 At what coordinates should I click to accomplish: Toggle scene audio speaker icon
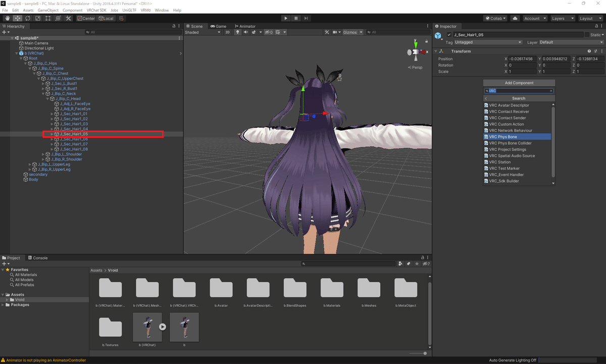tap(245, 32)
